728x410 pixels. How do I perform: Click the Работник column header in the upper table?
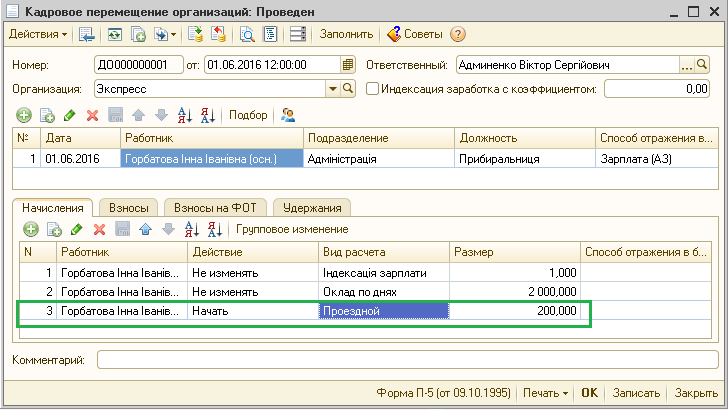tap(211, 138)
